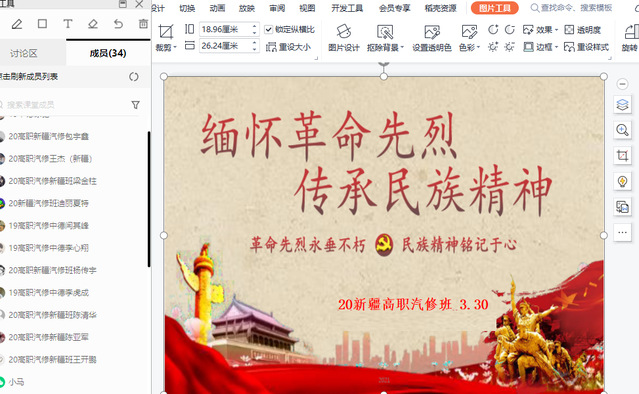Image resolution: width=639 pixels, height=394 pixels.
Task: Click the 重设大小 button
Action: point(289,47)
